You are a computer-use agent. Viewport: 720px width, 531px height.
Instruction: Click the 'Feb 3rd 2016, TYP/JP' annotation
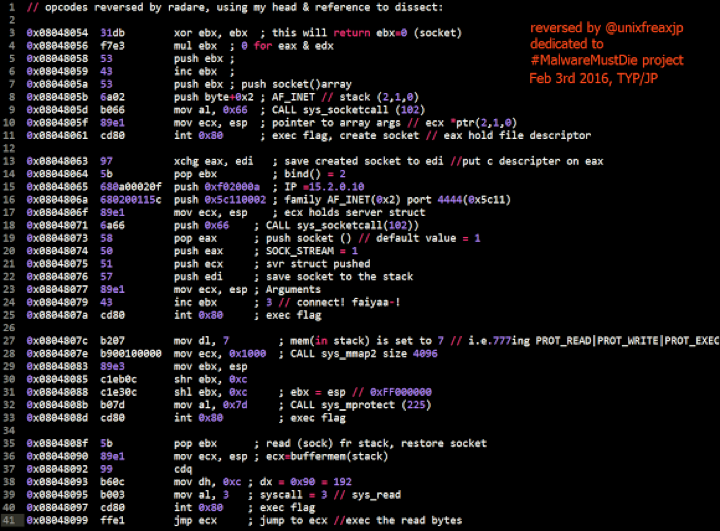(594, 79)
